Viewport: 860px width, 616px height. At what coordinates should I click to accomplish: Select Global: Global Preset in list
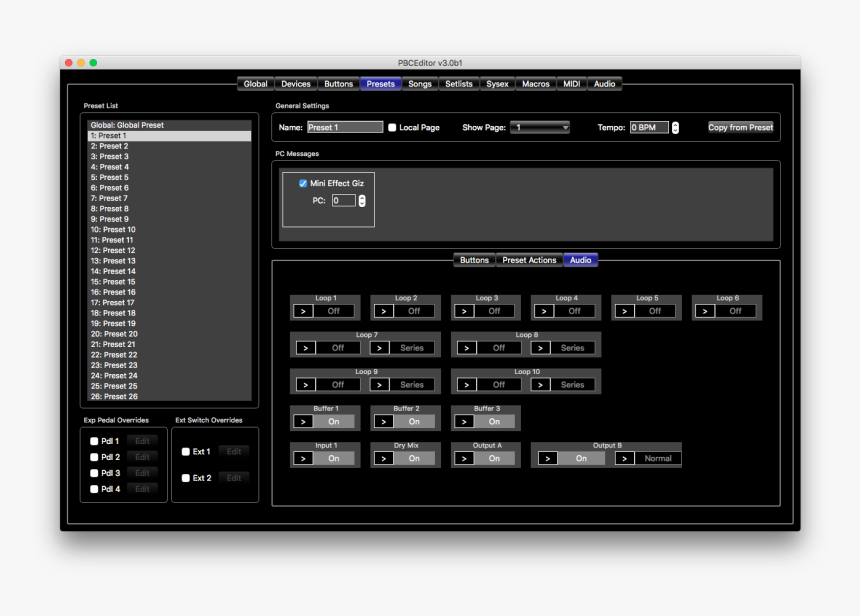[169, 126]
